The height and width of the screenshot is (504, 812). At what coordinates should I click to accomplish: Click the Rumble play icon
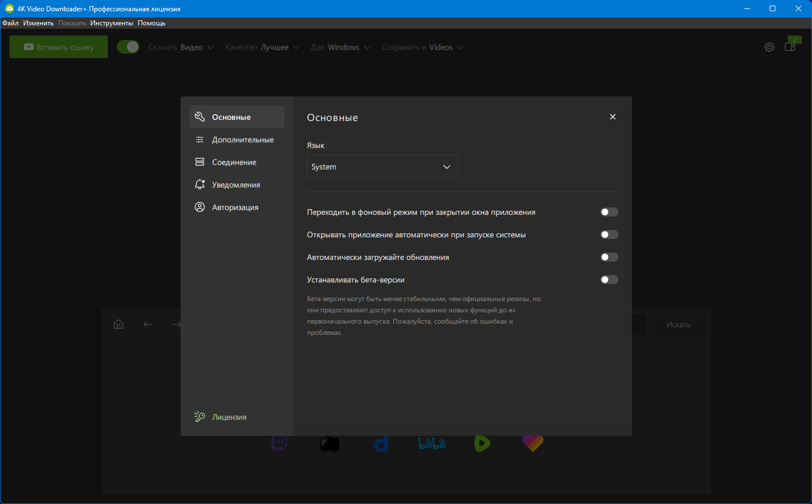[482, 444]
